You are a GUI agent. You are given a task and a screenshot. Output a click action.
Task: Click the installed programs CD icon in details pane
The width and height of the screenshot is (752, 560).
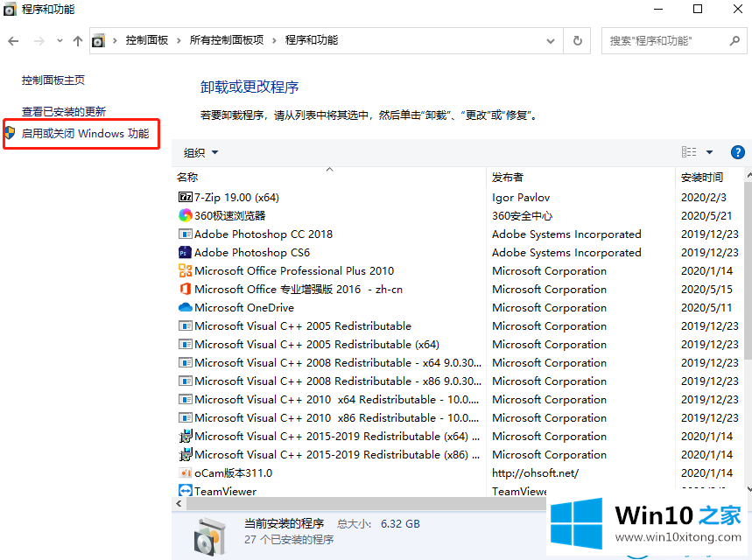point(209,536)
